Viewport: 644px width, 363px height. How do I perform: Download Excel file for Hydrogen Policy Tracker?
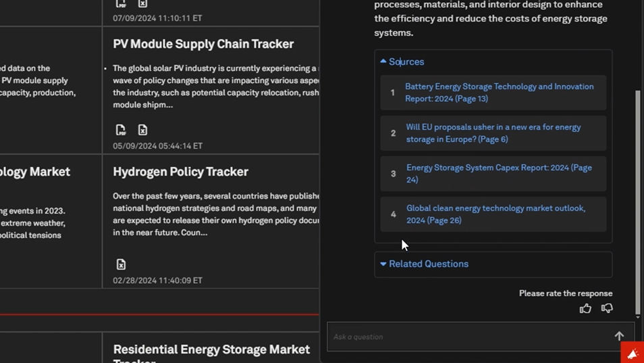click(121, 264)
